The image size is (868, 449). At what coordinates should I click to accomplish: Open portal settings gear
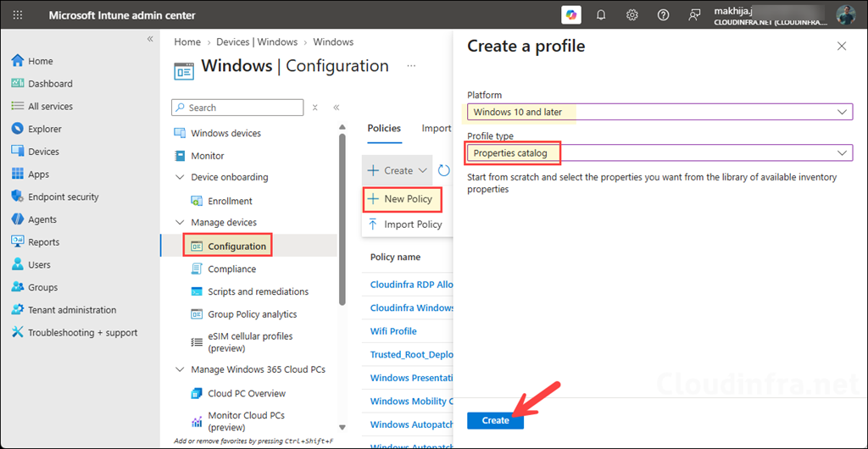[632, 15]
